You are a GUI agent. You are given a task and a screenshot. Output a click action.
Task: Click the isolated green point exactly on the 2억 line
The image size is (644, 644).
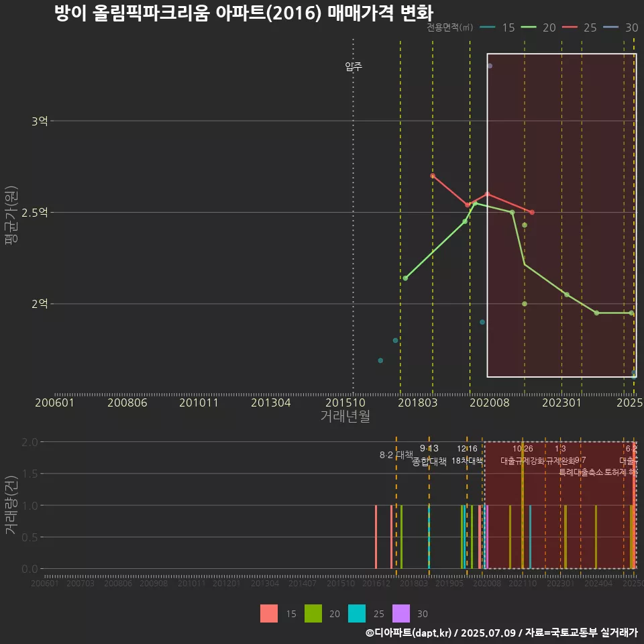coord(525,304)
